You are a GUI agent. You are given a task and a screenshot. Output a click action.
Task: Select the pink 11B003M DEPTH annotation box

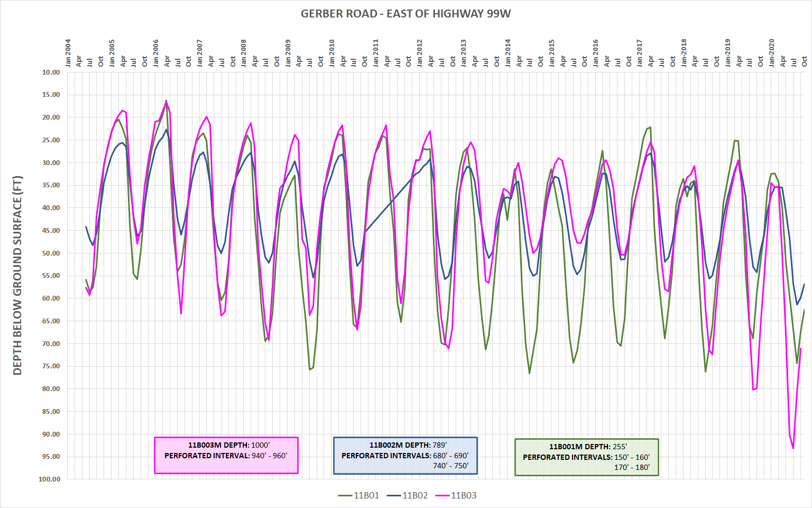(226, 454)
